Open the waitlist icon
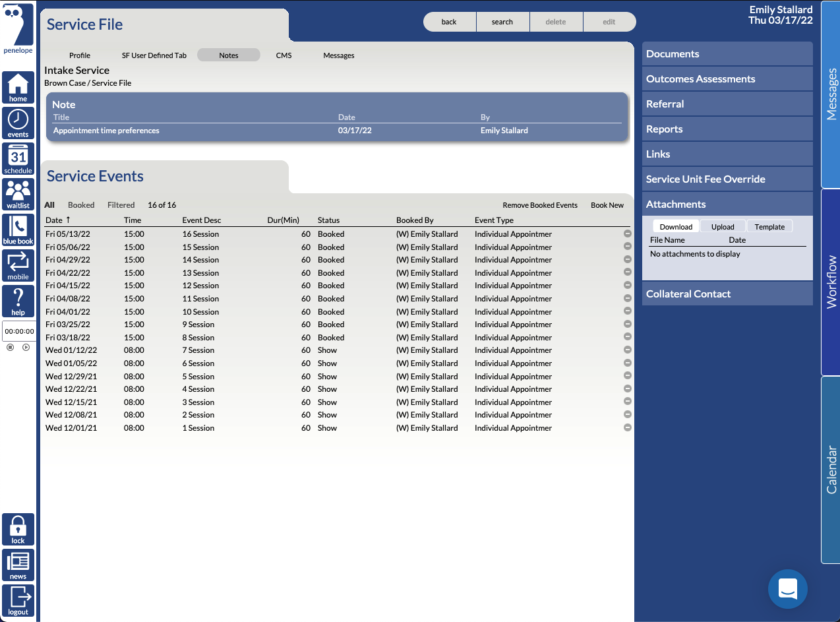This screenshot has height=622, width=840. [18, 195]
